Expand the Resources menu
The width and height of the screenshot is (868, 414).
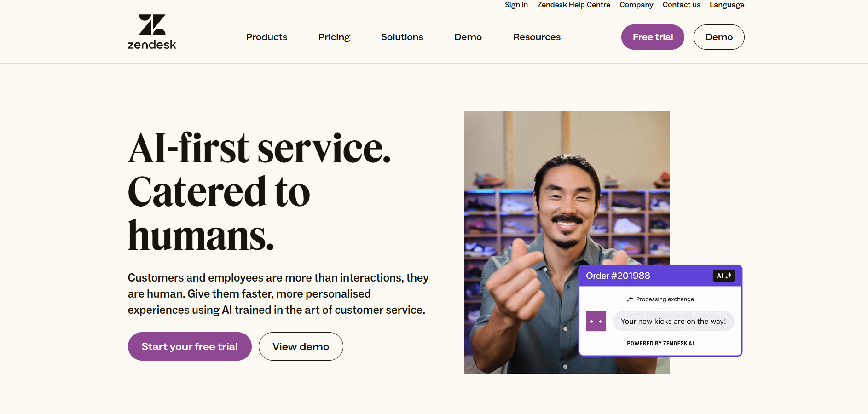pyautogui.click(x=537, y=37)
